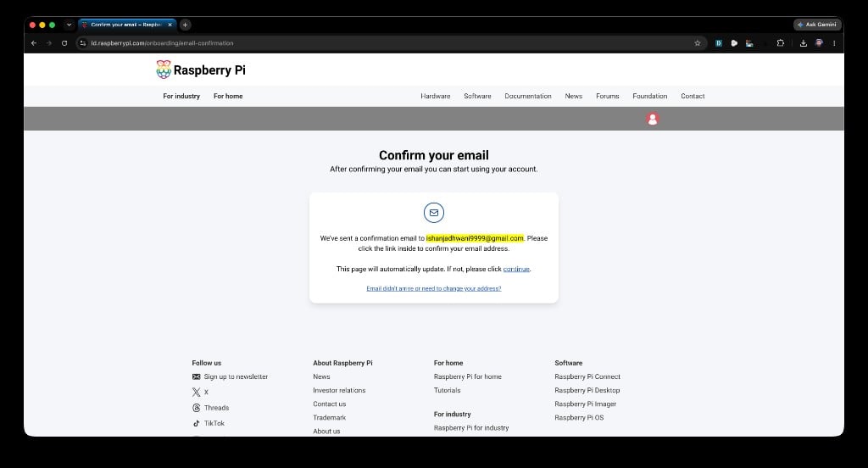Go back using browser back arrow

tap(34, 43)
